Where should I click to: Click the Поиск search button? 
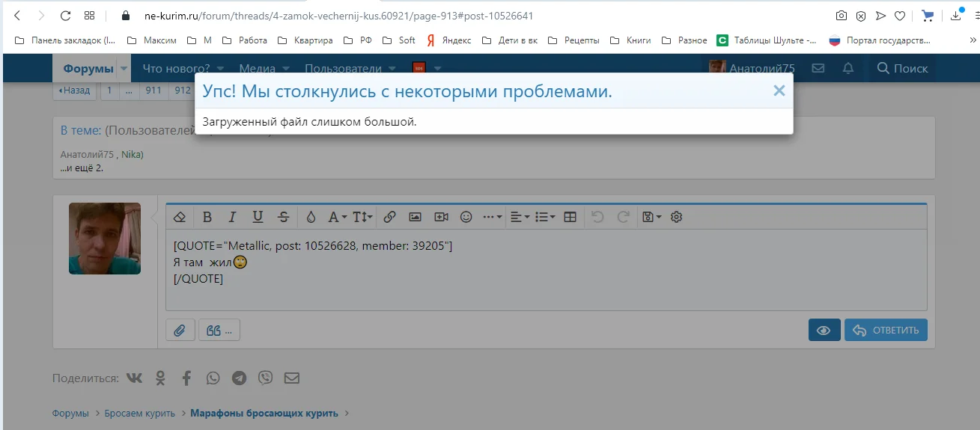pyautogui.click(x=902, y=68)
